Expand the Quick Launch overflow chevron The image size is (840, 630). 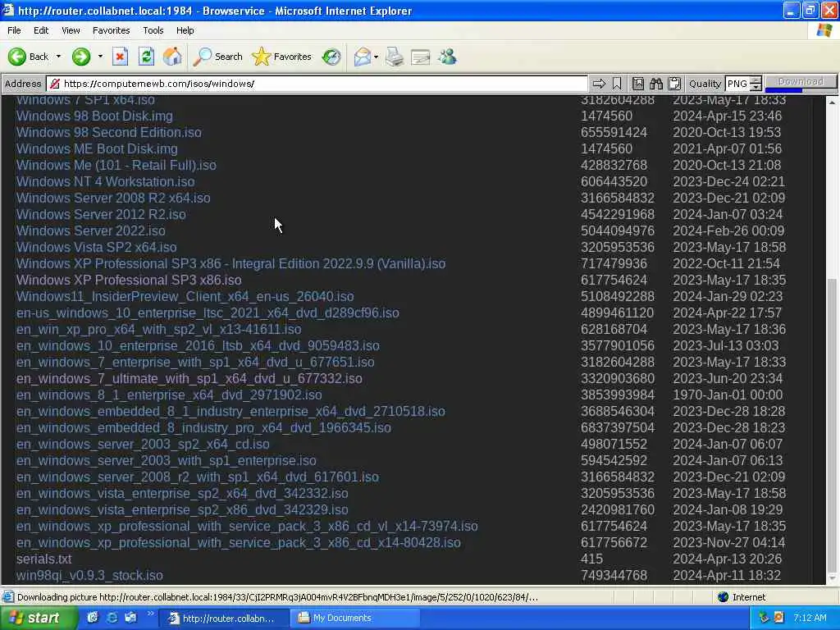point(150,614)
